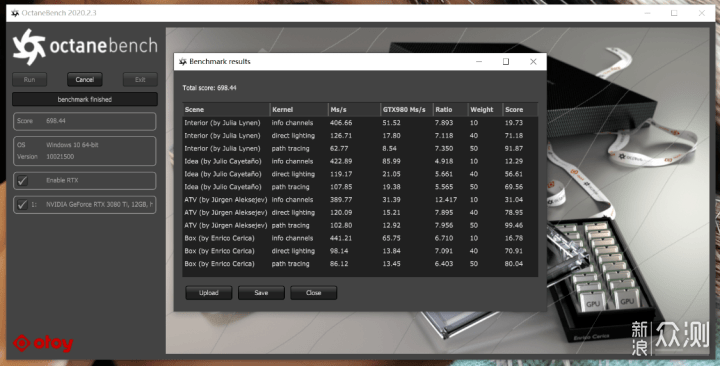Click the Ratio column header
Screen dimensions: 720x366
pos(450,109)
